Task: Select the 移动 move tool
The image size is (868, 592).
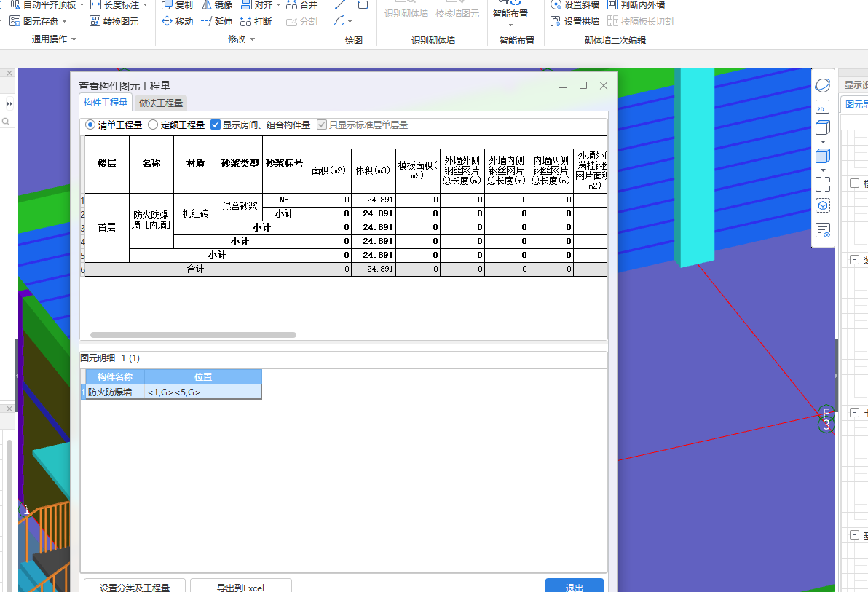Action: [x=177, y=21]
